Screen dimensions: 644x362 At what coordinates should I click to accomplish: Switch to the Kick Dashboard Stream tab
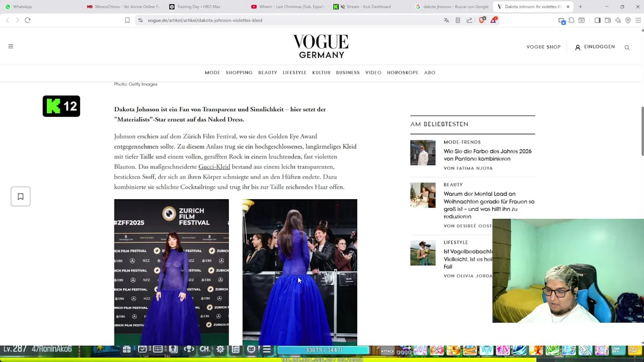368,7
